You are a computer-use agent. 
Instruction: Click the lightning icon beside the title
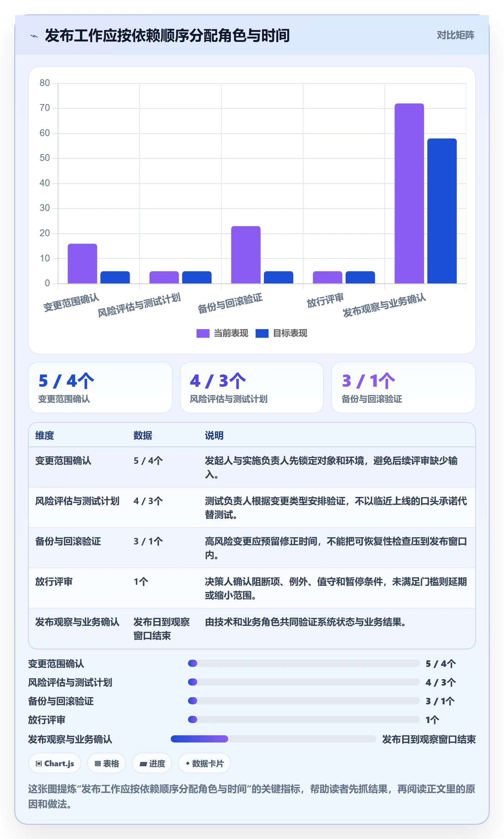(x=34, y=36)
